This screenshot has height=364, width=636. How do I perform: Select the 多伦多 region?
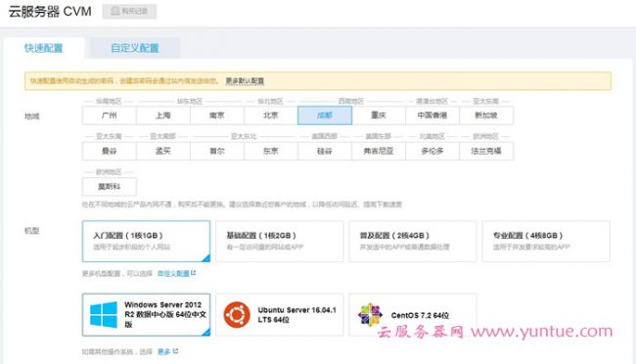tap(432, 151)
